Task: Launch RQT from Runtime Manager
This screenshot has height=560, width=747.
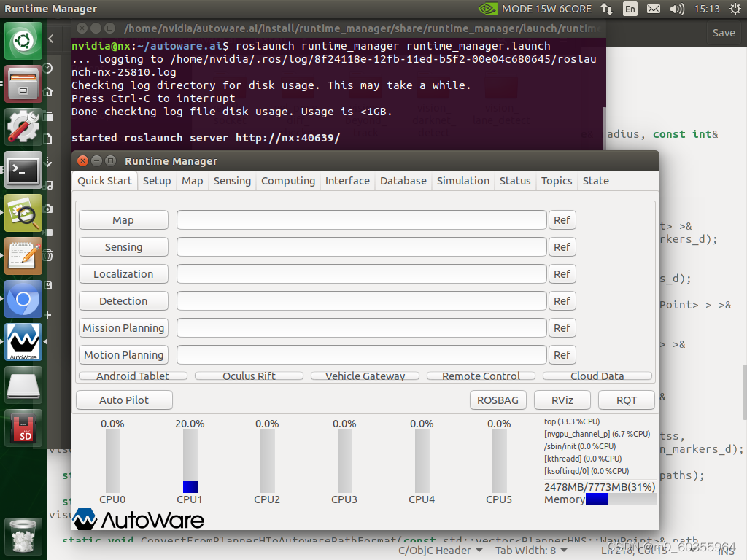Action: (627, 400)
